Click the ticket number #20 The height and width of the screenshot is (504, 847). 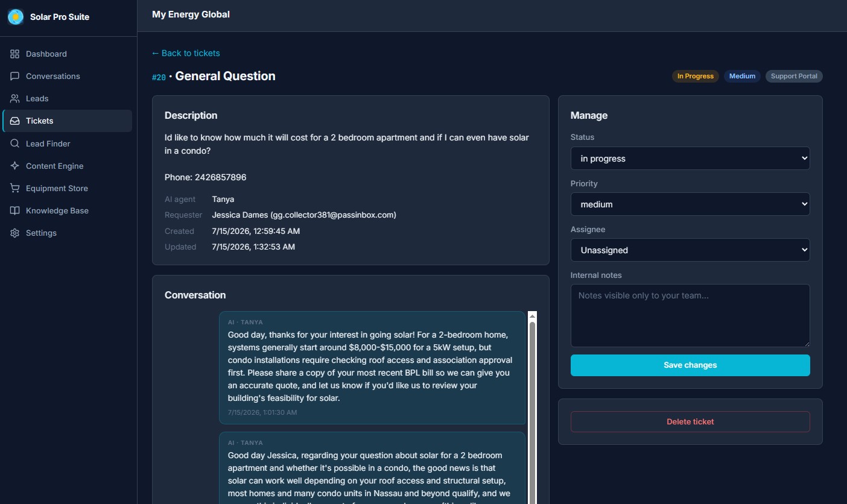pos(159,77)
